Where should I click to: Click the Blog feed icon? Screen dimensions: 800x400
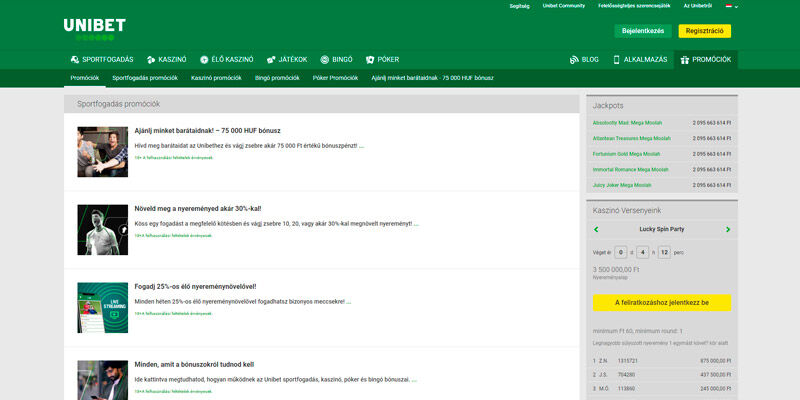(x=574, y=60)
